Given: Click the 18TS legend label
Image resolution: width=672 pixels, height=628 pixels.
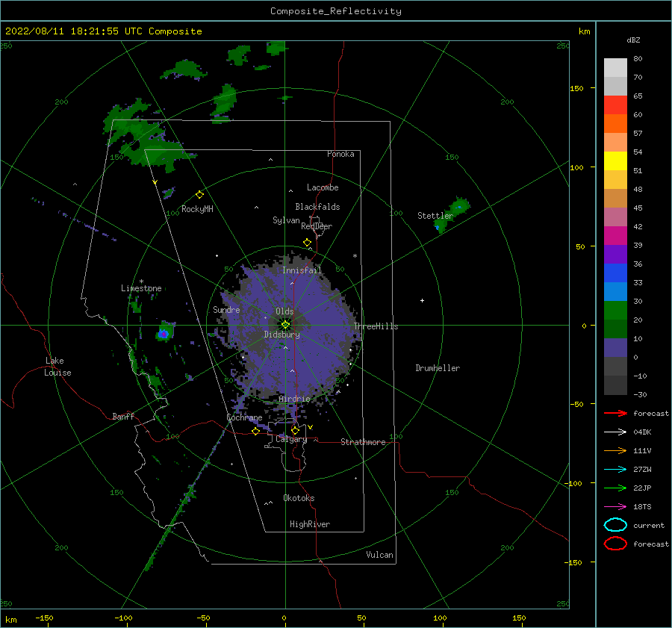Looking at the screenshot, I should (x=642, y=507).
